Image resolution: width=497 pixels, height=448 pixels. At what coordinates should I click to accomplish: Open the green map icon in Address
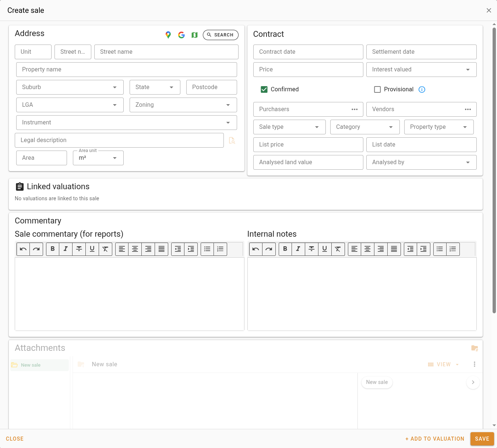[195, 35]
